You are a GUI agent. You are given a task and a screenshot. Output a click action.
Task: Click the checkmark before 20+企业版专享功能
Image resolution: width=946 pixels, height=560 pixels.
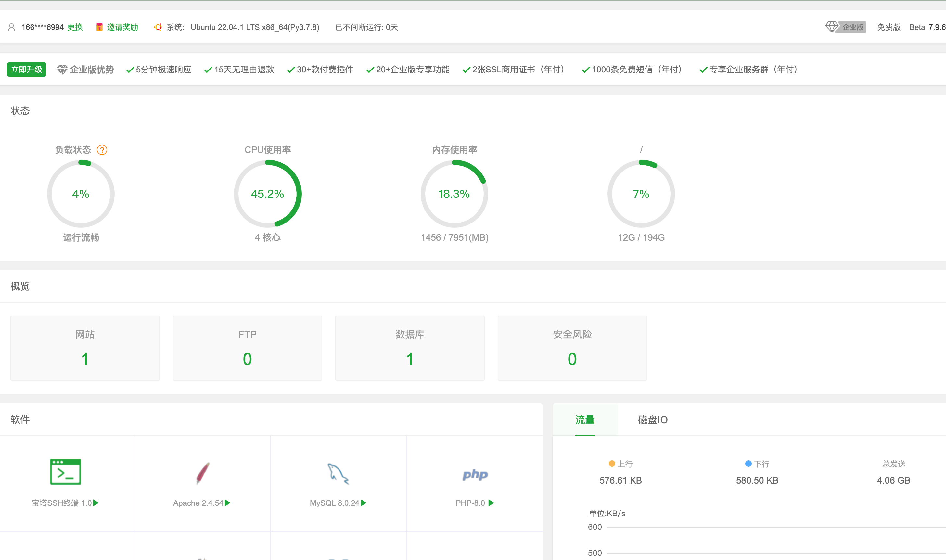370,70
